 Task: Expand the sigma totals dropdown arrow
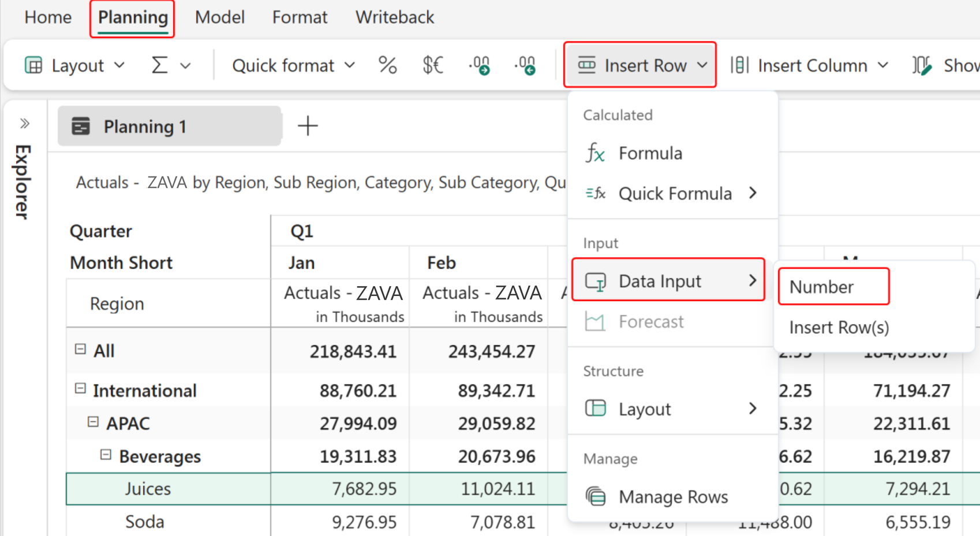(185, 66)
